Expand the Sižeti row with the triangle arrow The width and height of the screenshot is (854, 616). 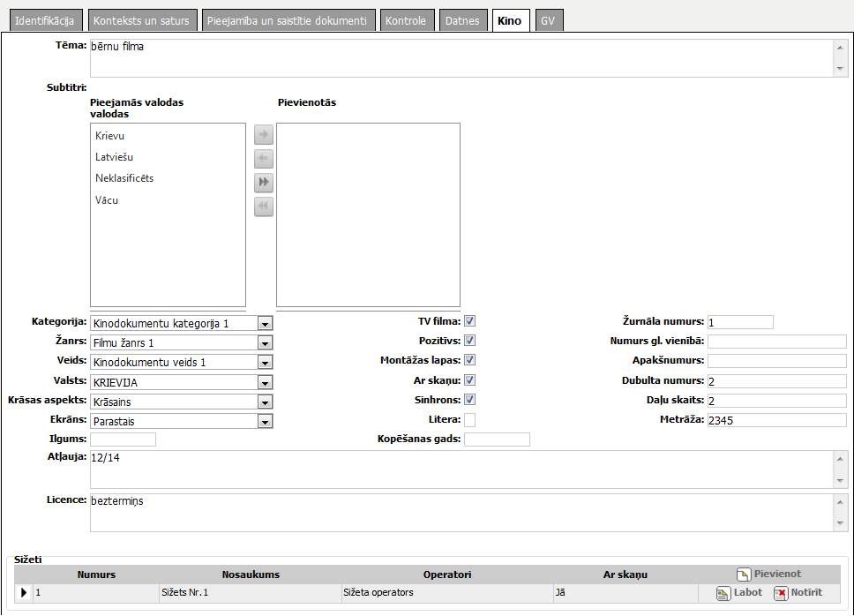(24, 593)
